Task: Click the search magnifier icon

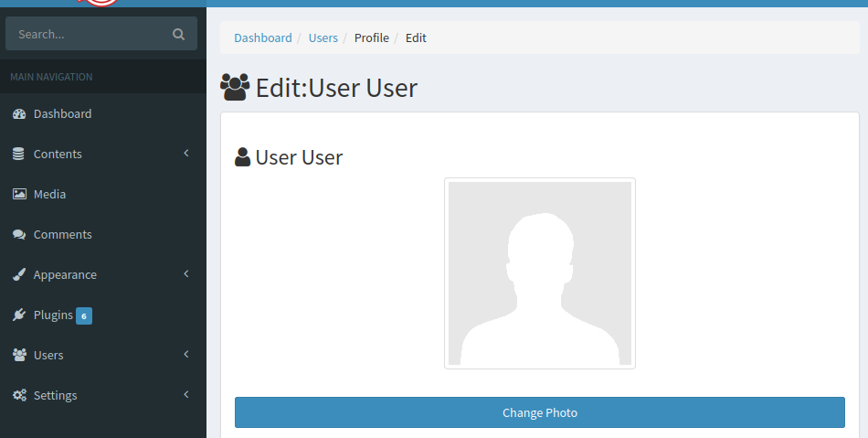Action: point(178,35)
